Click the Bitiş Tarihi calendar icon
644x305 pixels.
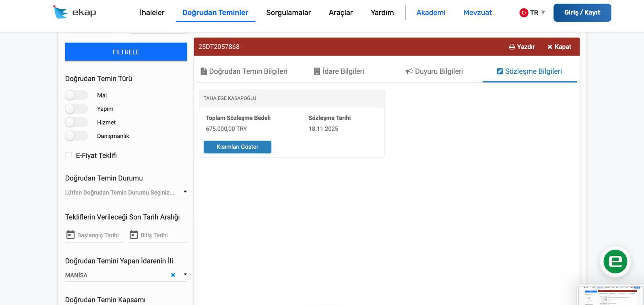point(134,234)
